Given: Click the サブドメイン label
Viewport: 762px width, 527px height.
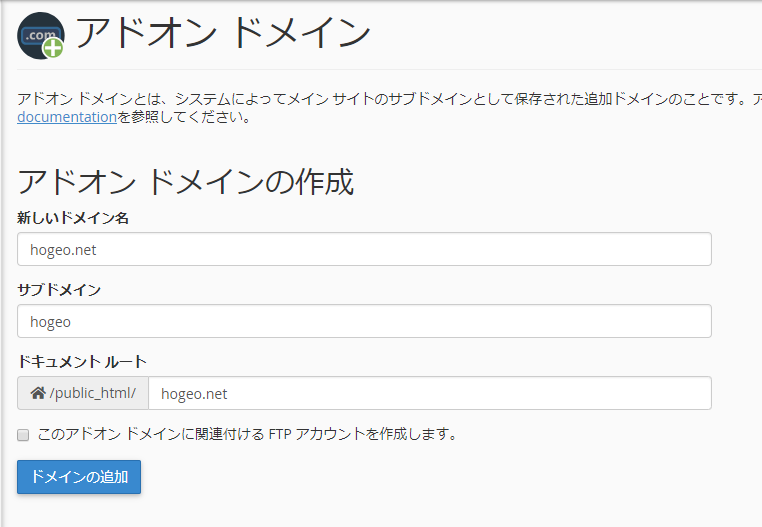Looking at the screenshot, I should tap(59, 290).
